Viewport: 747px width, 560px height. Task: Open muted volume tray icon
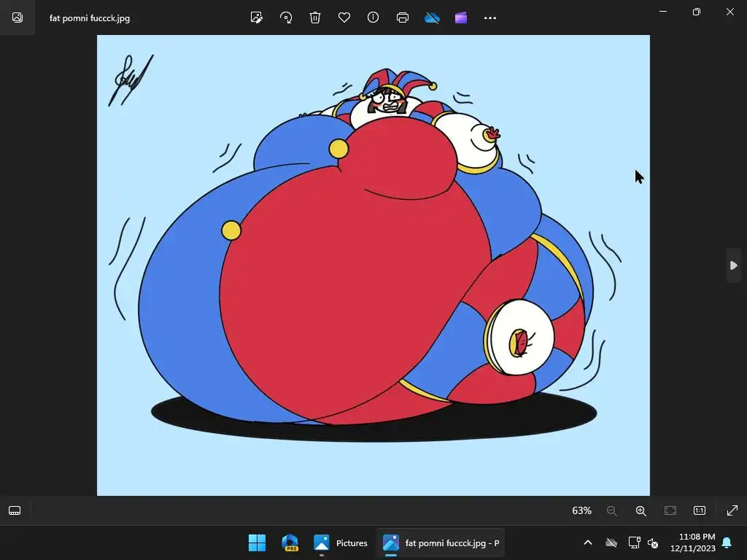[653, 542]
